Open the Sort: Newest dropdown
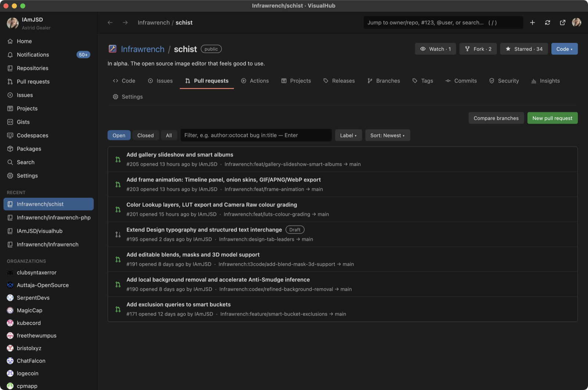Screen dimensions: 588x390 [388, 135]
